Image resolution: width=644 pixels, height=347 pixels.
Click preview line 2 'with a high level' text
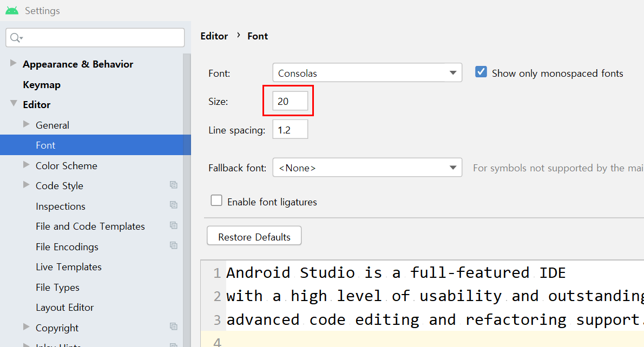coord(304,296)
